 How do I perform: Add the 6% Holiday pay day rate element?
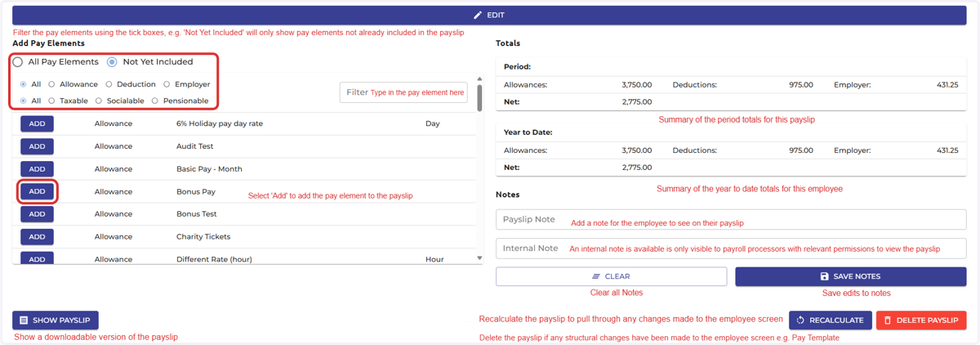point(37,123)
